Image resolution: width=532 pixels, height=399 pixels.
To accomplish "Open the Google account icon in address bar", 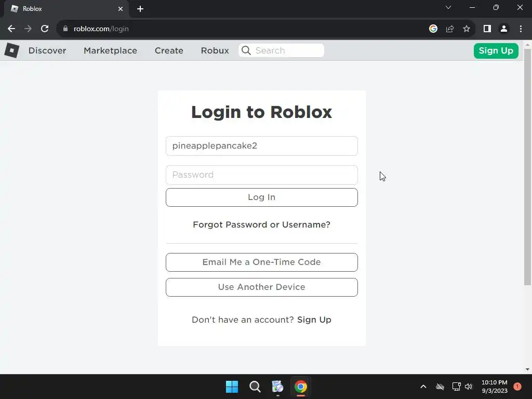I will (433, 29).
